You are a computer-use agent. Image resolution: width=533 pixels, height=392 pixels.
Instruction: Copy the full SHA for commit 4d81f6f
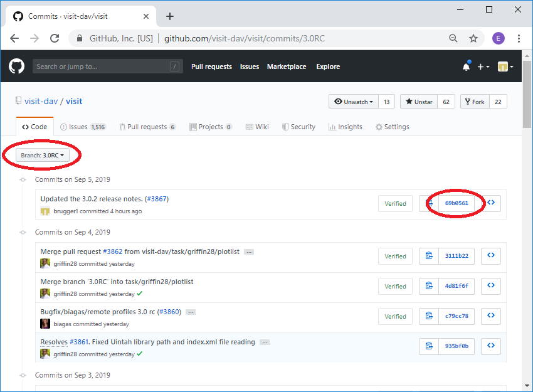(x=429, y=286)
